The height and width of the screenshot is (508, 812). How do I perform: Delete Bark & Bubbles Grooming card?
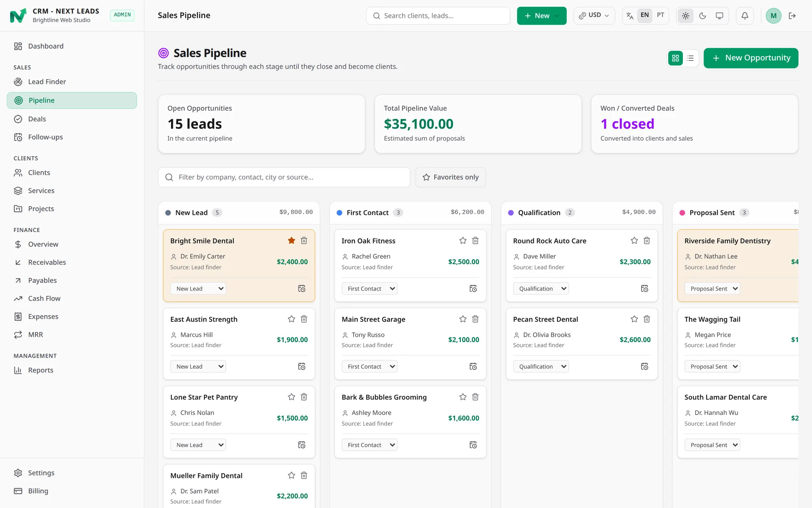pos(475,397)
